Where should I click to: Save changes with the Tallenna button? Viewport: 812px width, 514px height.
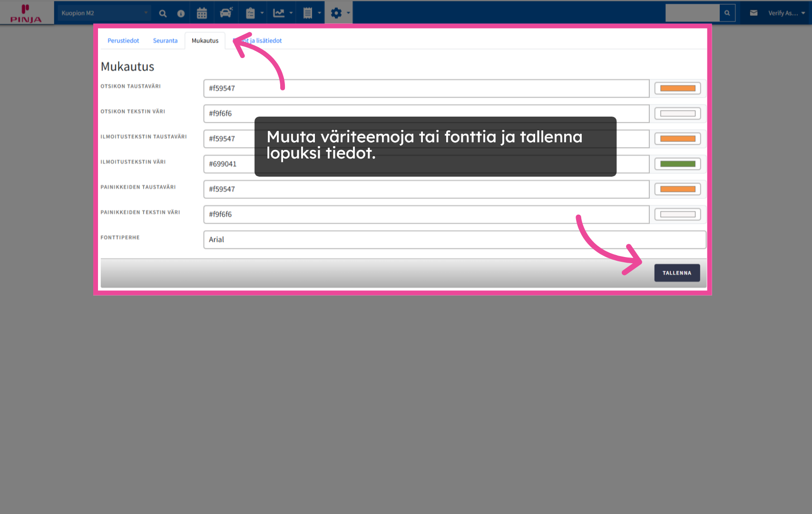coord(677,273)
